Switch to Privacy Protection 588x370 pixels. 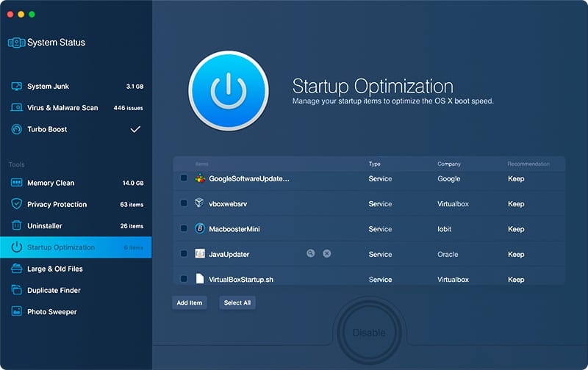click(x=76, y=204)
